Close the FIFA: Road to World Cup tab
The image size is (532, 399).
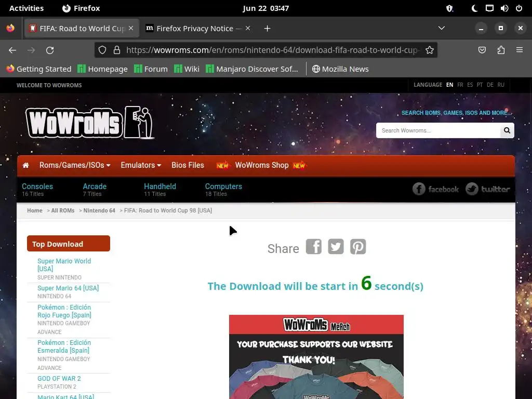(131, 28)
